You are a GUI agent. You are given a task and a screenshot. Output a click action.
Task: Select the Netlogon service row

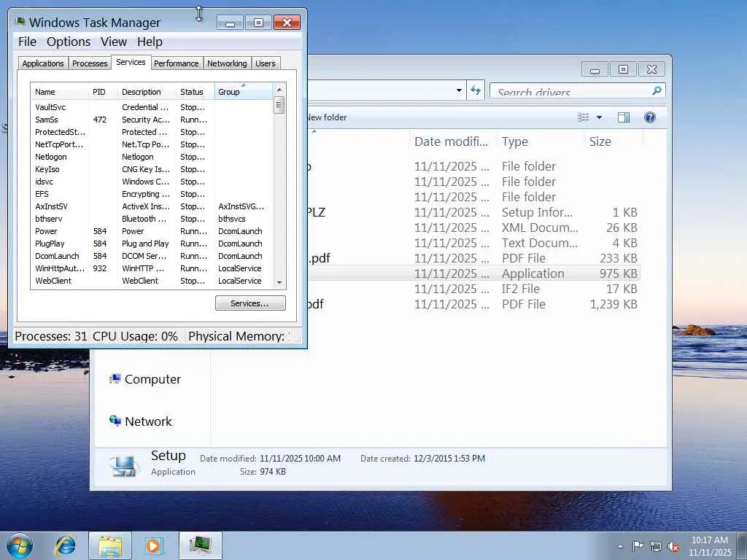(152, 157)
